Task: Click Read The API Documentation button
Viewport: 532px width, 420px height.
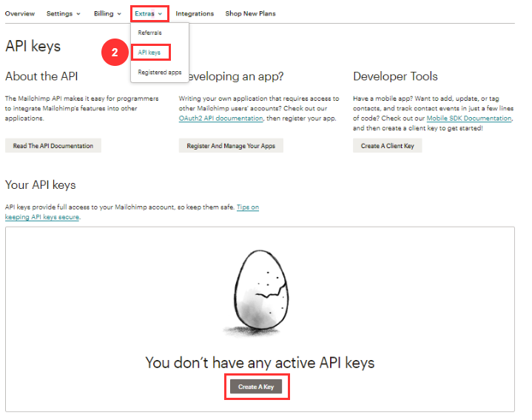Action: (53, 146)
